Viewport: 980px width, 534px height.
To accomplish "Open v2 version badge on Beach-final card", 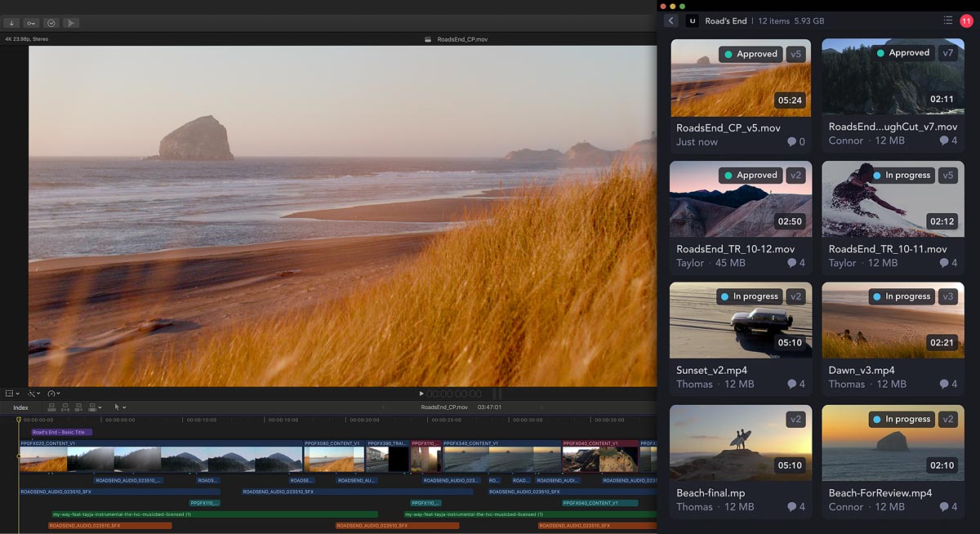I will pyautogui.click(x=797, y=419).
